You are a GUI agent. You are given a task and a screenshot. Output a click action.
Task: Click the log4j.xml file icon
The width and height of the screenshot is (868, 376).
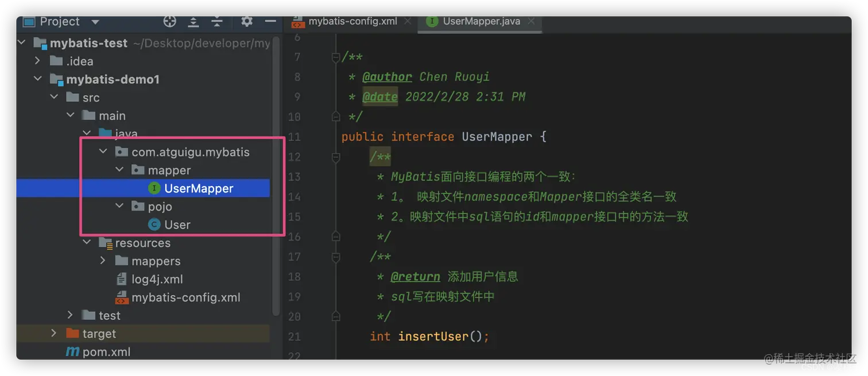coord(121,279)
